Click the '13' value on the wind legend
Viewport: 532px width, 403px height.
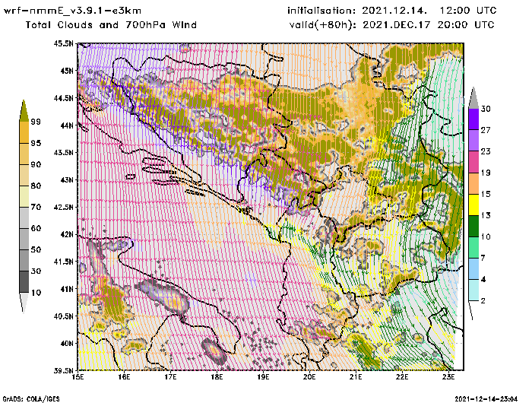486,216
